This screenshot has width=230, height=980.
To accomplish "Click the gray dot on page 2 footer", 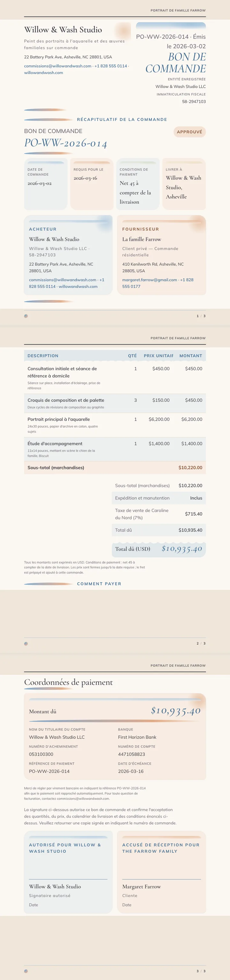I will click(x=26, y=644).
